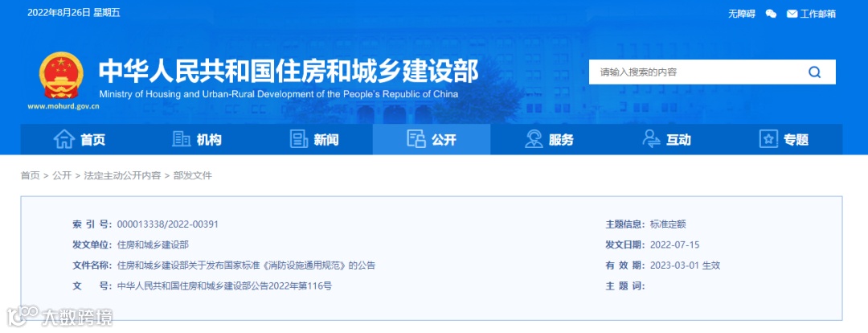Click the national emblem logo
Screen dimensions: 868x333
click(61, 76)
